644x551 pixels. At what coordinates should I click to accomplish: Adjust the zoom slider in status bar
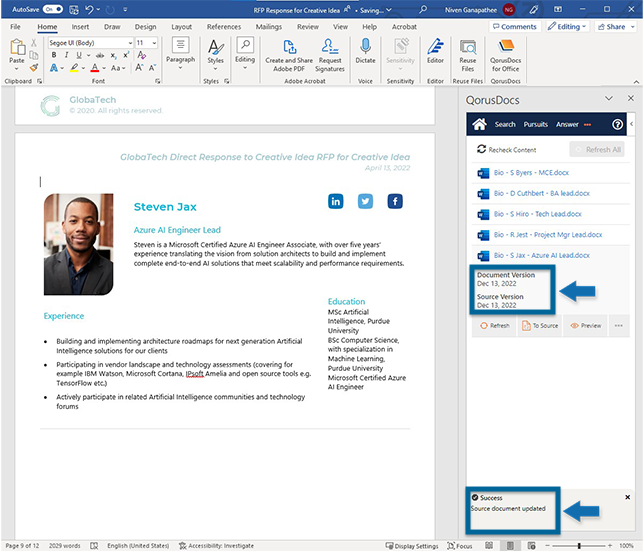[x=579, y=546]
